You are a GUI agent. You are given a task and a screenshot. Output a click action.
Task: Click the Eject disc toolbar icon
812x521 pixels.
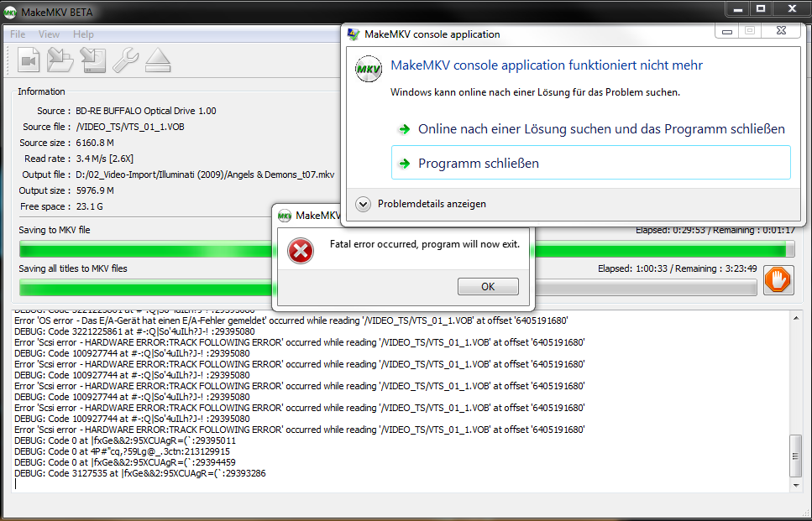pyautogui.click(x=157, y=60)
